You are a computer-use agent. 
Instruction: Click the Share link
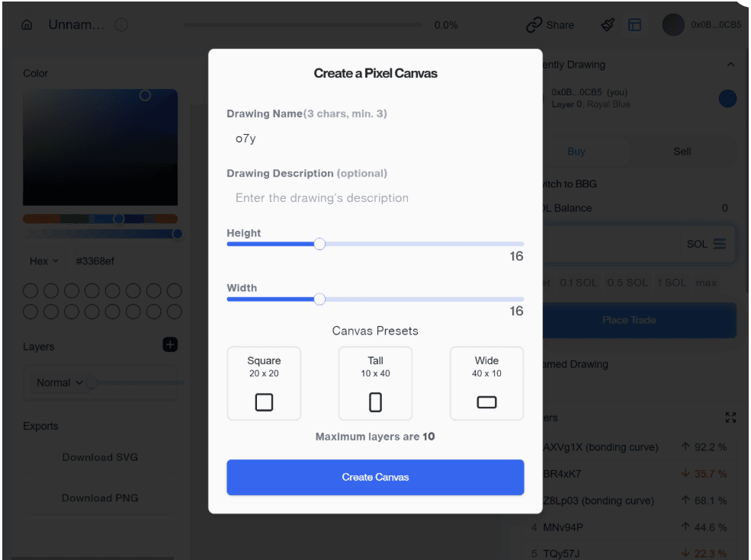550,25
